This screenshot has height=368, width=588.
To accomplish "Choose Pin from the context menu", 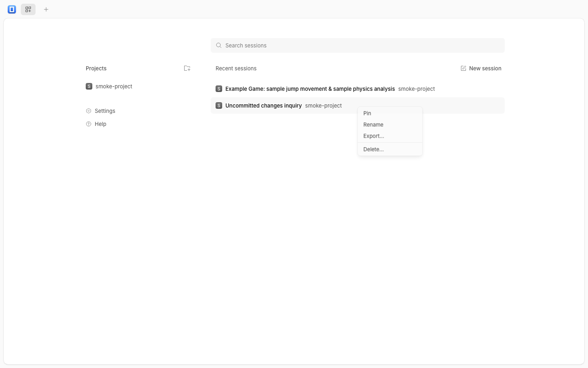I will 390,113.
